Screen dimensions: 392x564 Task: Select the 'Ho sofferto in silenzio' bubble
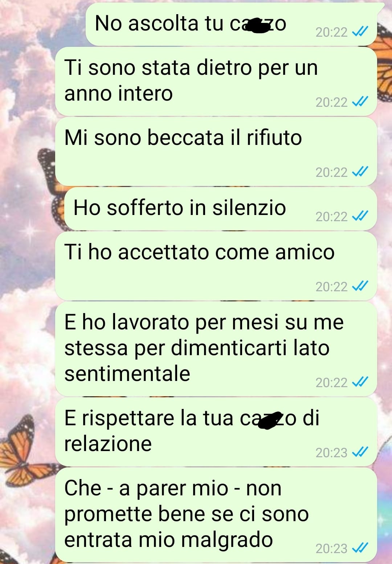click(220, 209)
